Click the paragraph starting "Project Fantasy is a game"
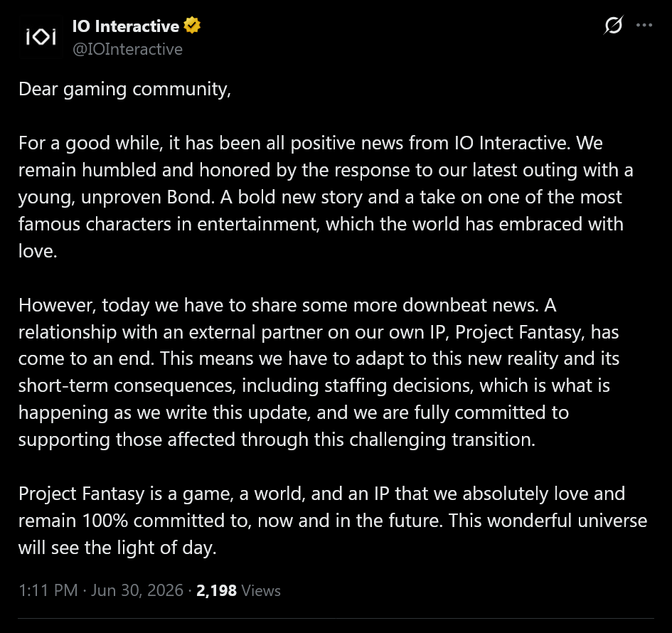The image size is (672, 633). tap(333, 521)
